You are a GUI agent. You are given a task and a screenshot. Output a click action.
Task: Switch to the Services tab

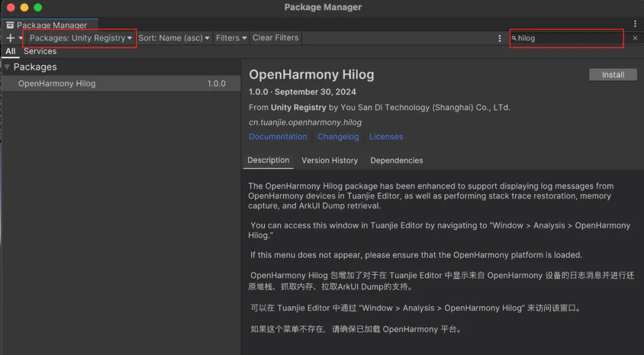(40, 51)
